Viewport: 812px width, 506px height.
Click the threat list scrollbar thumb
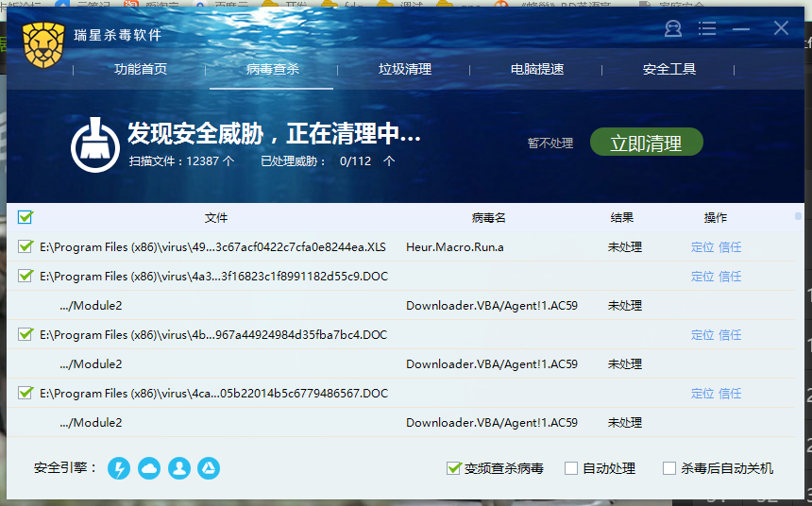pyautogui.click(x=798, y=216)
